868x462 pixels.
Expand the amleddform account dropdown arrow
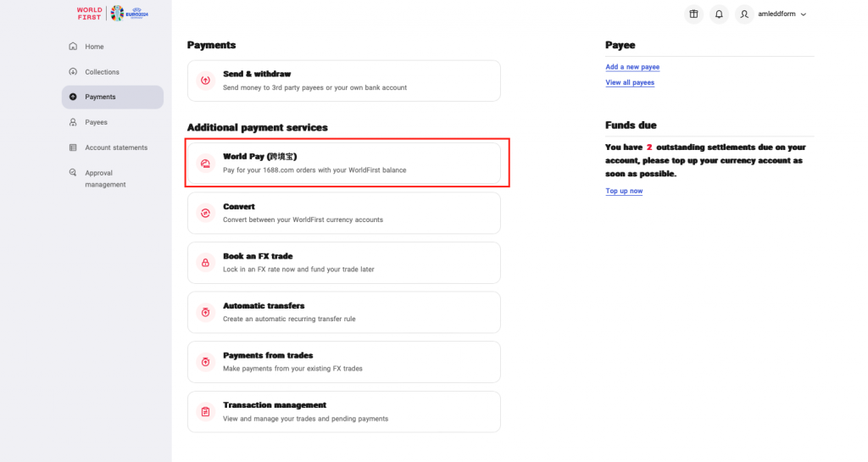[x=804, y=14]
